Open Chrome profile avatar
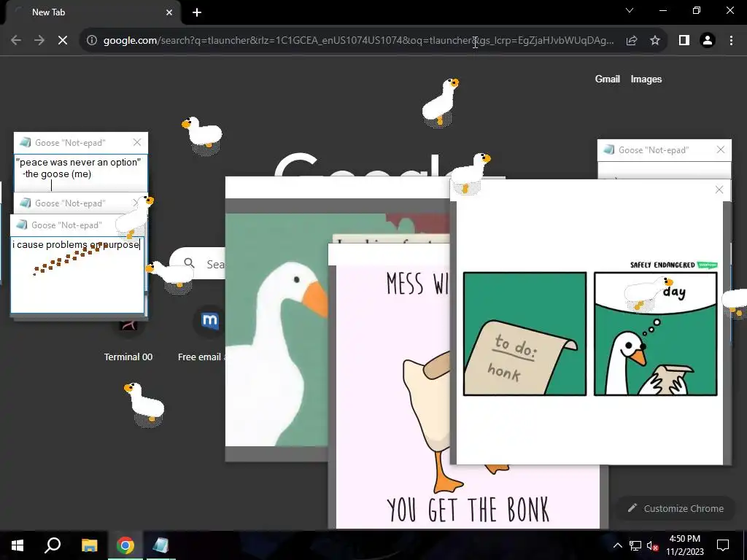747x560 pixels. click(x=708, y=41)
